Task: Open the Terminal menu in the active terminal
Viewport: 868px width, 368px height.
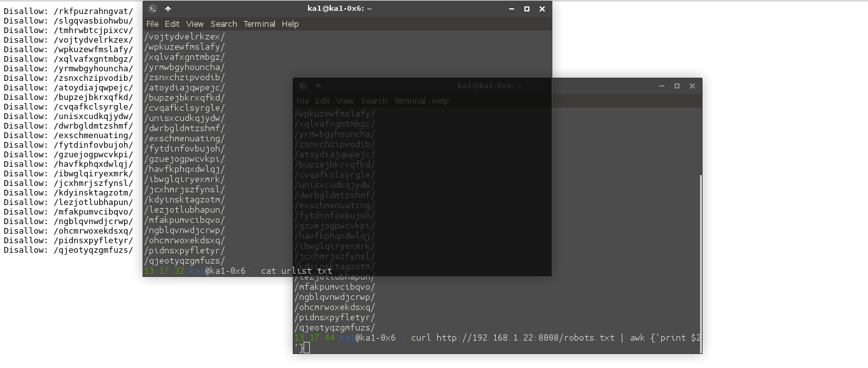Action: click(260, 24)
